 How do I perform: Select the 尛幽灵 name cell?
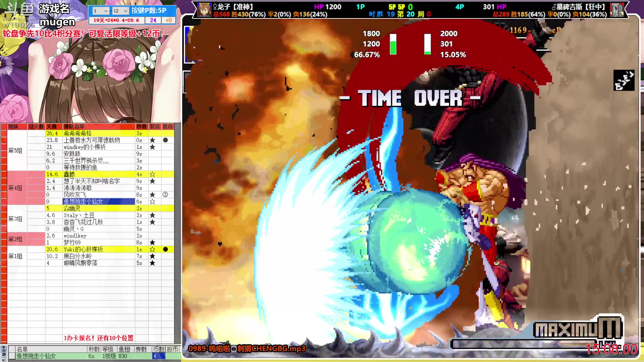point(99,208)
